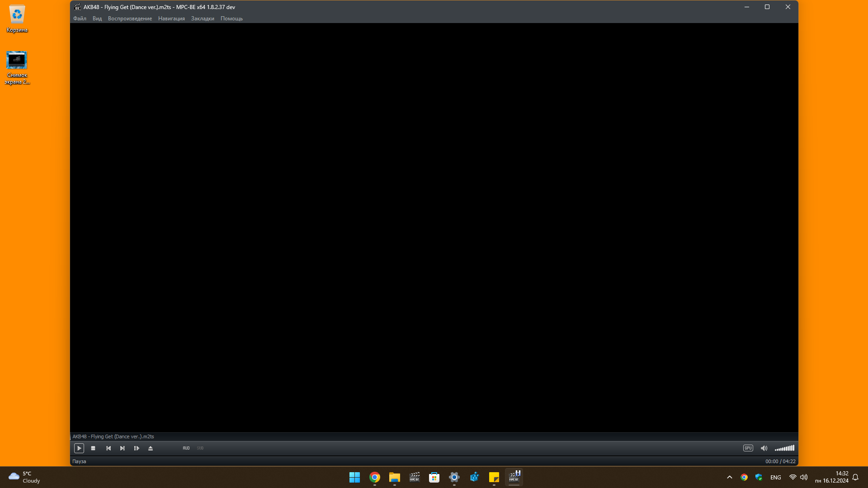
Task: Click the eject/open file icon
Action: tap(151, 448)
